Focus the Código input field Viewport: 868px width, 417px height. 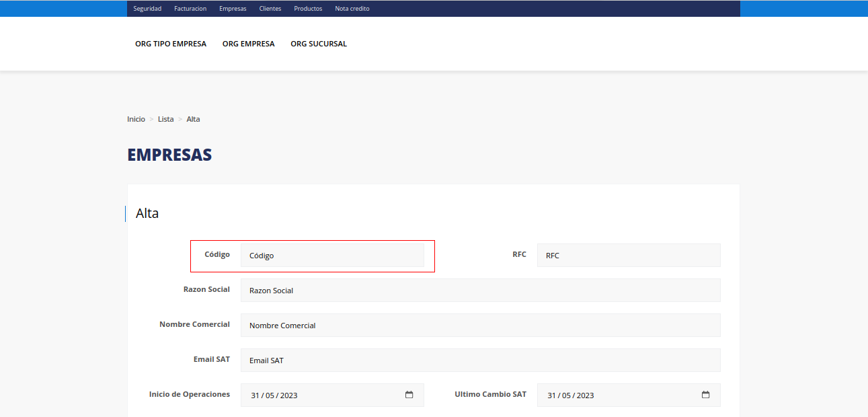[332, 256]
